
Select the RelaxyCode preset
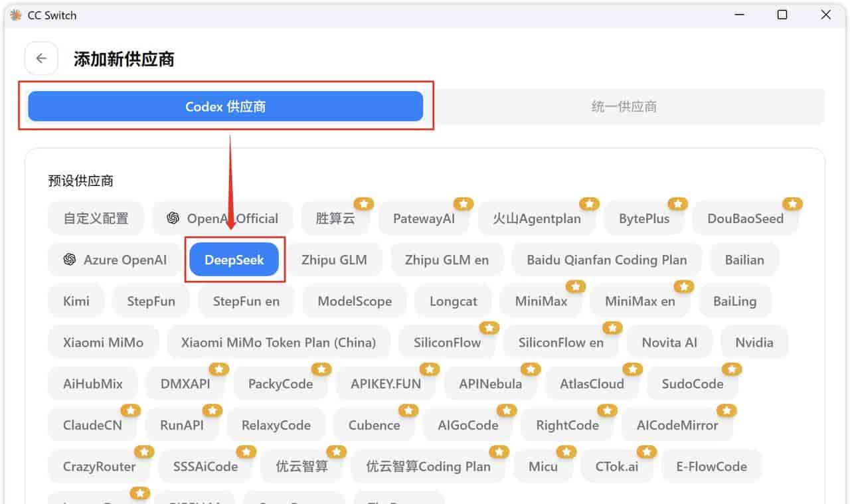[x=276, y=425]
